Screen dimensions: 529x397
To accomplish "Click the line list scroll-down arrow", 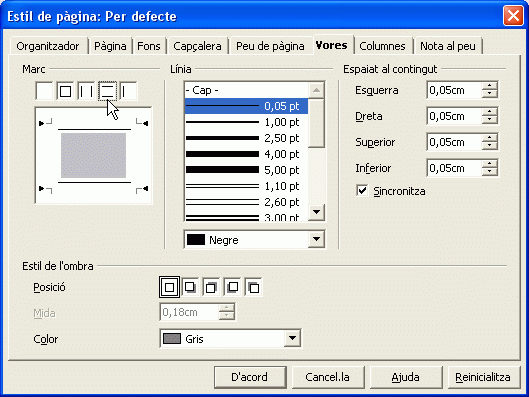I will pos(316,212).
